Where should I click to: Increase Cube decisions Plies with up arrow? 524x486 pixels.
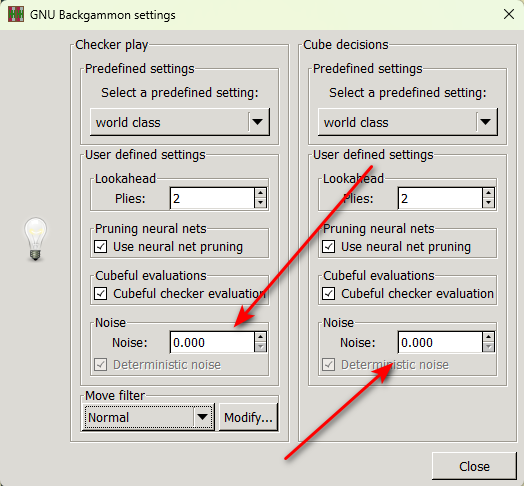[x=488, y=193]
